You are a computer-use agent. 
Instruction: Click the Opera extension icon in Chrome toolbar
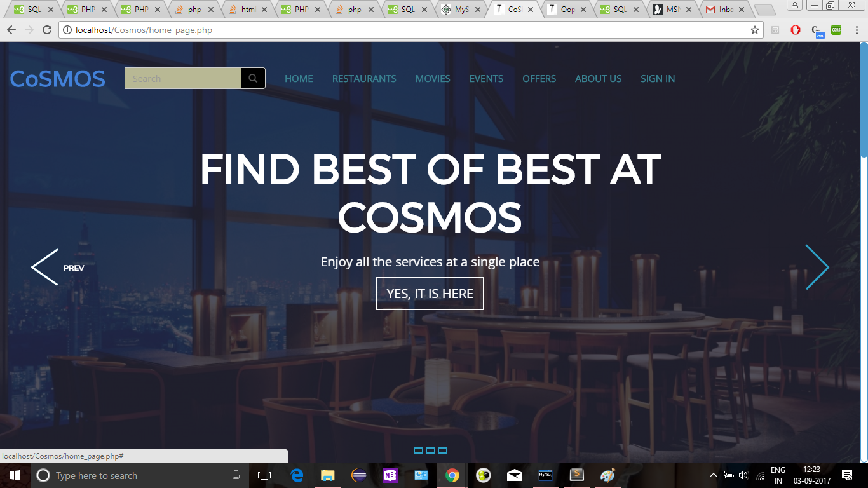point(795,30)
